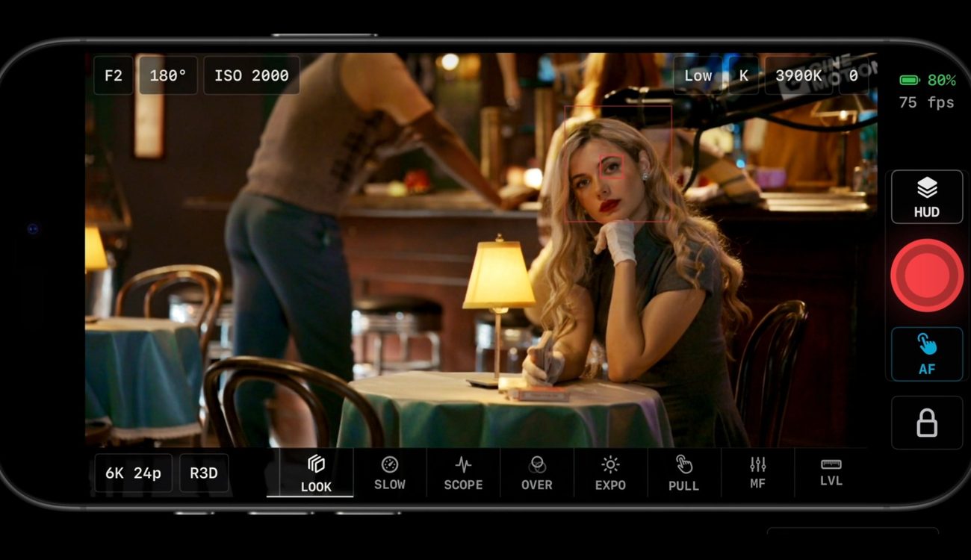This screenshot has width=971, height=560.
Task: Tap the eye-tracking focus box on face
Action: [x=612, y=166]
